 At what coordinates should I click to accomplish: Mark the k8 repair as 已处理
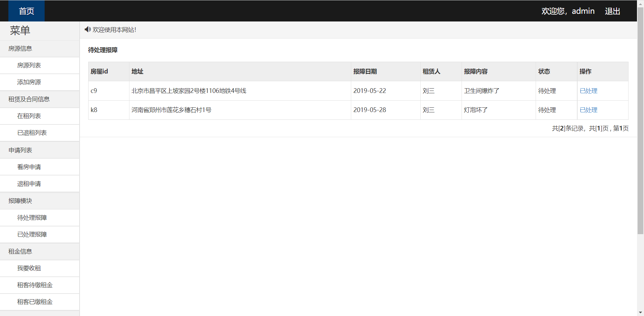coord(588,110)
